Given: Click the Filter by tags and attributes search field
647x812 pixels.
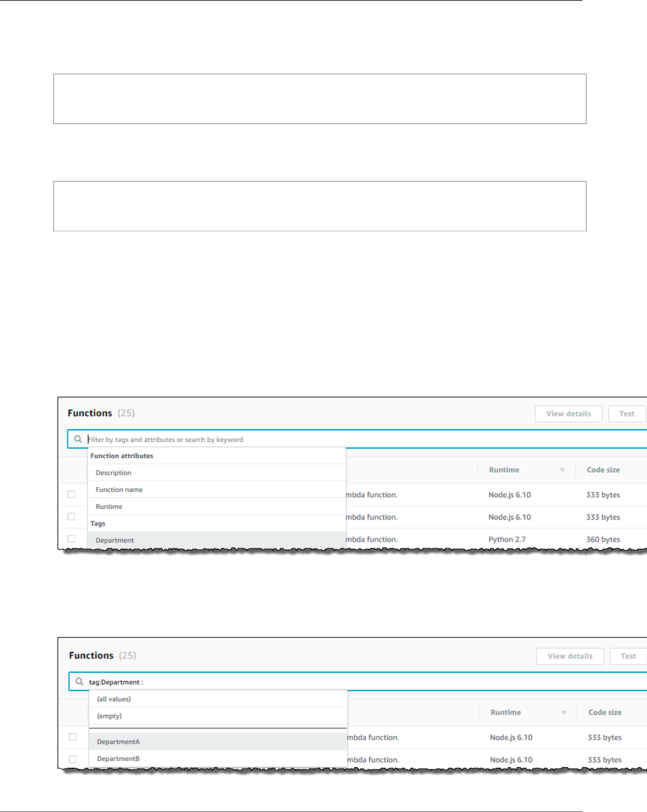Looking at the screenshot, I should coord(358,439).
